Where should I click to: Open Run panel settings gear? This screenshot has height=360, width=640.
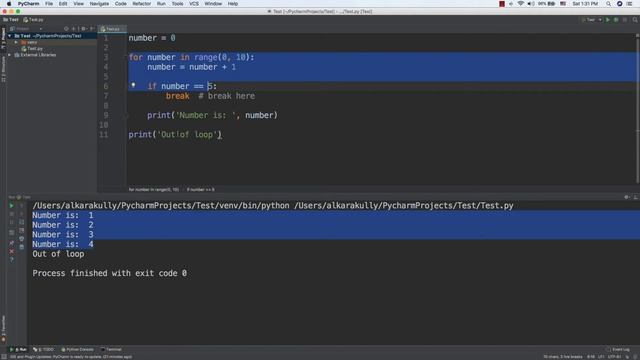click(627, 197)
